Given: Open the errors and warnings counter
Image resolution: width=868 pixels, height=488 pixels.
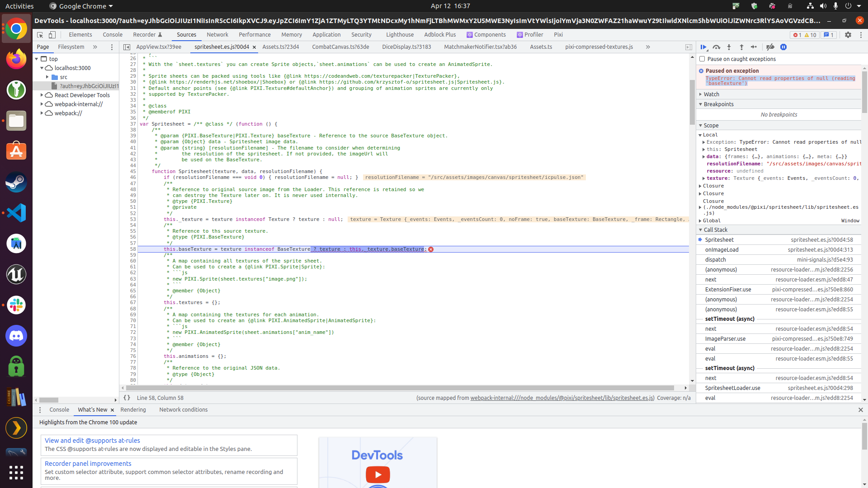Looking at the screenshot, I should [x=805, y=35].
